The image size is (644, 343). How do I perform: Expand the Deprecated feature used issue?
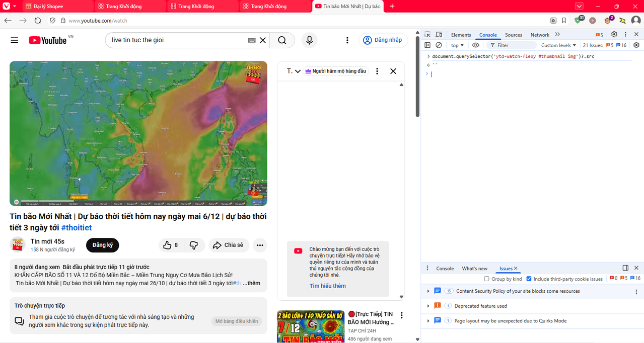[428, 306]
